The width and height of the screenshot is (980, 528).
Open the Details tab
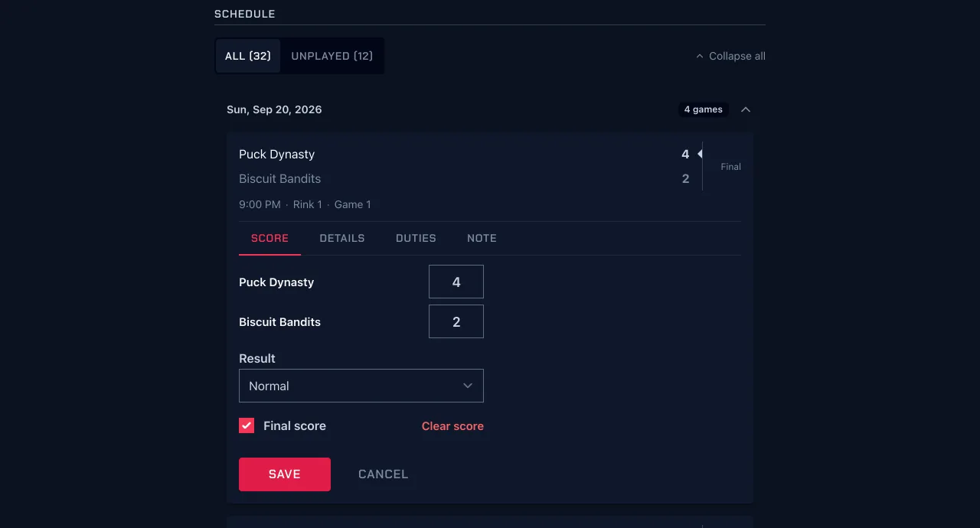(342, 238)
